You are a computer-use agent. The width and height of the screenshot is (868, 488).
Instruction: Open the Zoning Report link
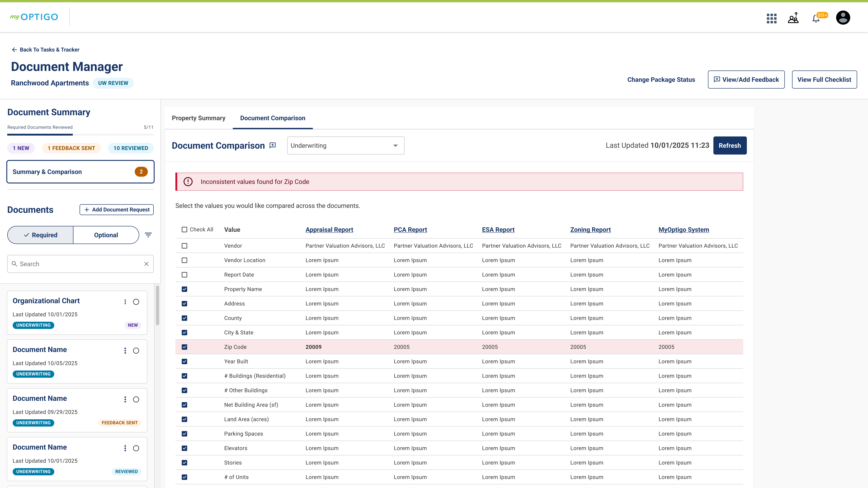click(590, 230)
